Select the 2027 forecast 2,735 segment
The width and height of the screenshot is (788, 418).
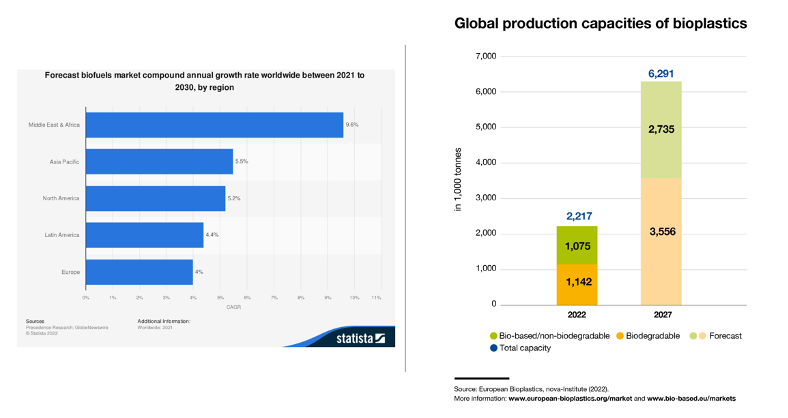coord(660,129)
